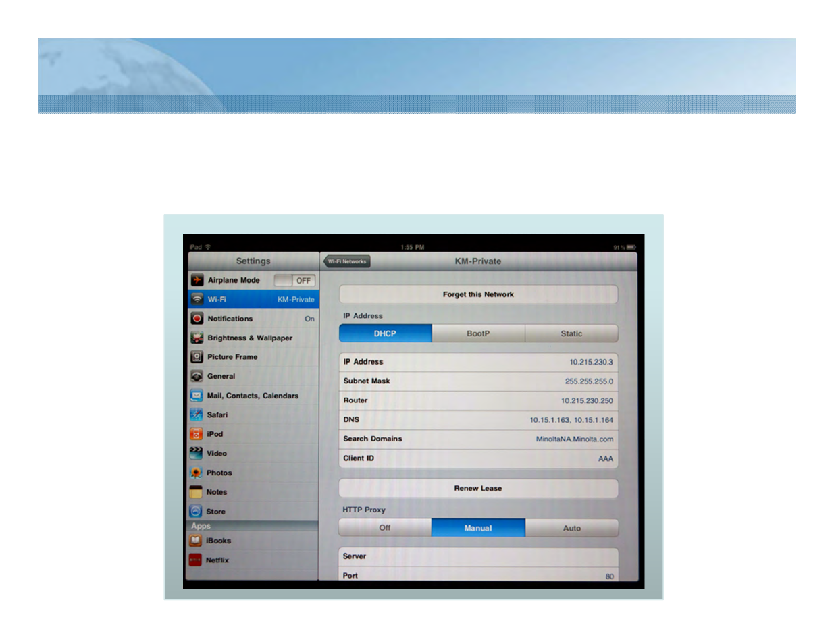Tap the KM-Private value in Wi-Fi row
The height and width of the screenshot is (644, 834).
296,300
